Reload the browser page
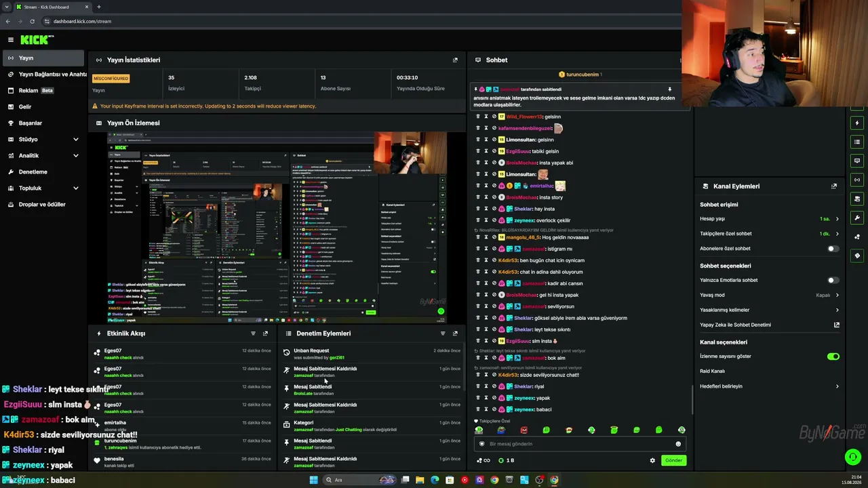868x488 pixels. [x=32, y=21]
